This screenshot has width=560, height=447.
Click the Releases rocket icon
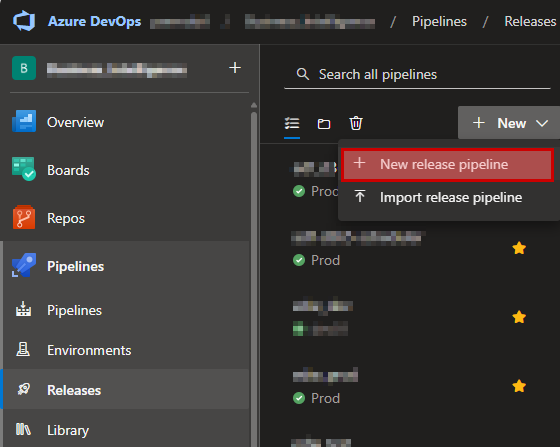tap(24, 389)
